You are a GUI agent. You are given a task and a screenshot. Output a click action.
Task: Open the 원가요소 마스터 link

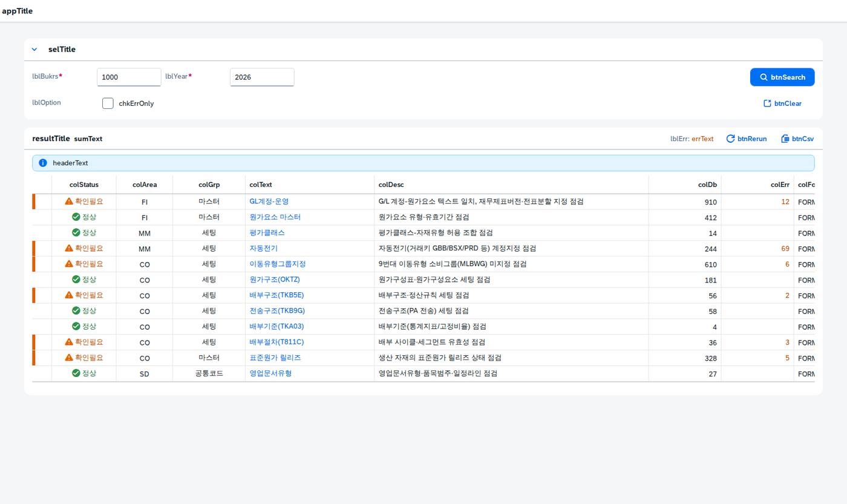(x=275, y=217)
